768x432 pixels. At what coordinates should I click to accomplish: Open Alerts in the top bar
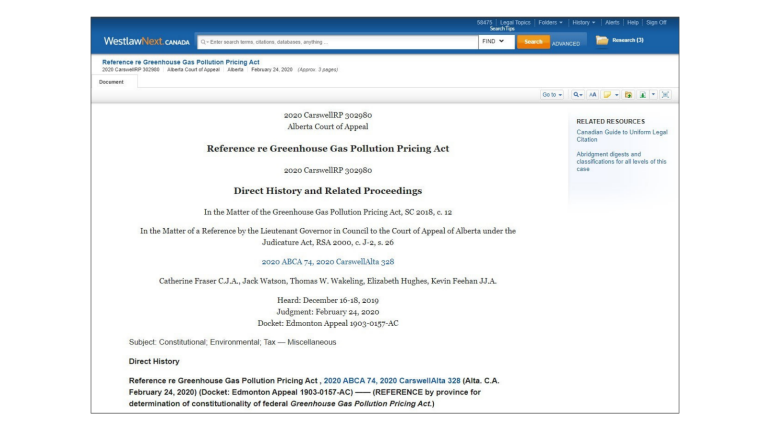612,23
